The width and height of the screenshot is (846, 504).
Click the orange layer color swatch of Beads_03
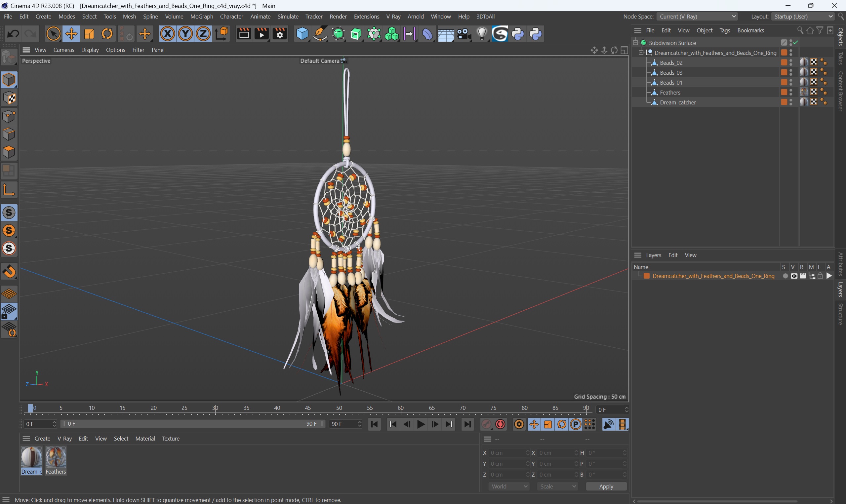point(784,72)
